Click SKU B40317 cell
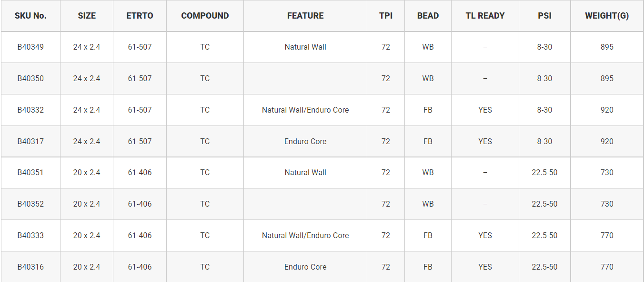This screenshot has height=282, width=644. 30,141
